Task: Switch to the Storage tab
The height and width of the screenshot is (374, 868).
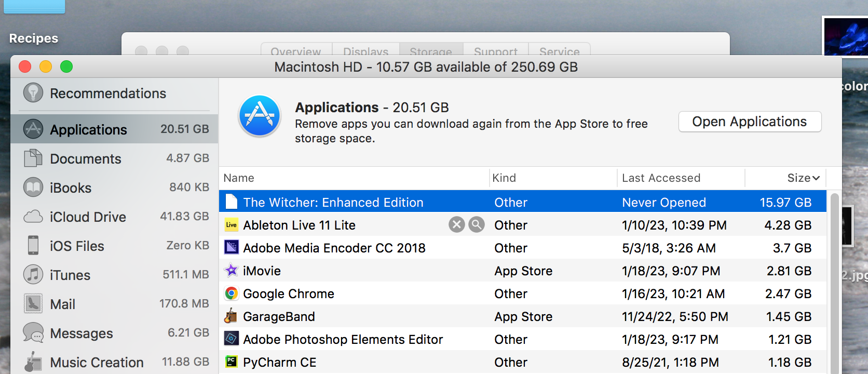Action: pos(430,51)
